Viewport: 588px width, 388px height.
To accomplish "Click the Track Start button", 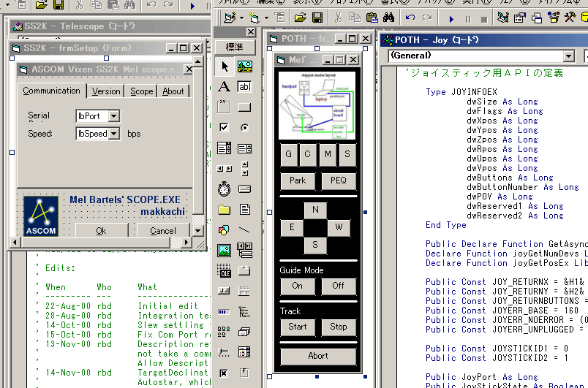I will [x=298, y=327].
